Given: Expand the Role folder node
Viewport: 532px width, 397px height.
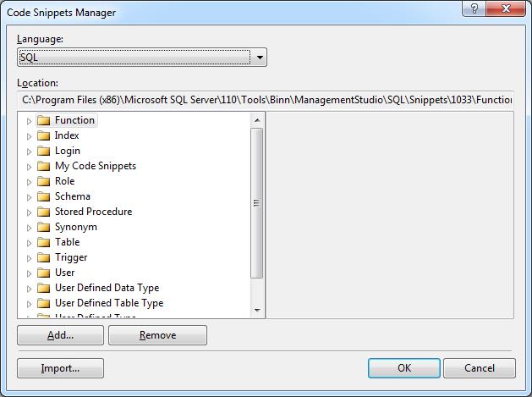Looking at the screenshot, I should [x=29, y=181].
